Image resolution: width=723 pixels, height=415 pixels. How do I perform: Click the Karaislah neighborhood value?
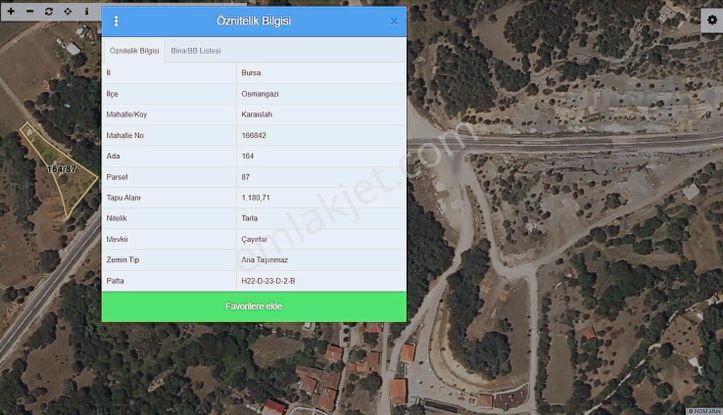coord(257,114)
